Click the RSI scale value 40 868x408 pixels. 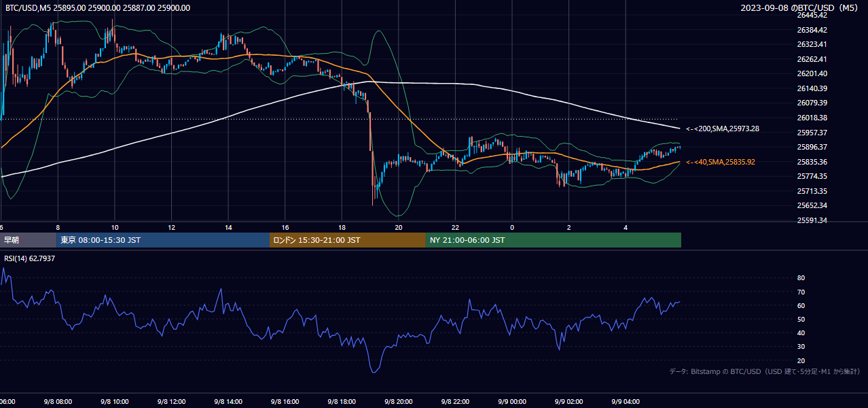[801, 333]
